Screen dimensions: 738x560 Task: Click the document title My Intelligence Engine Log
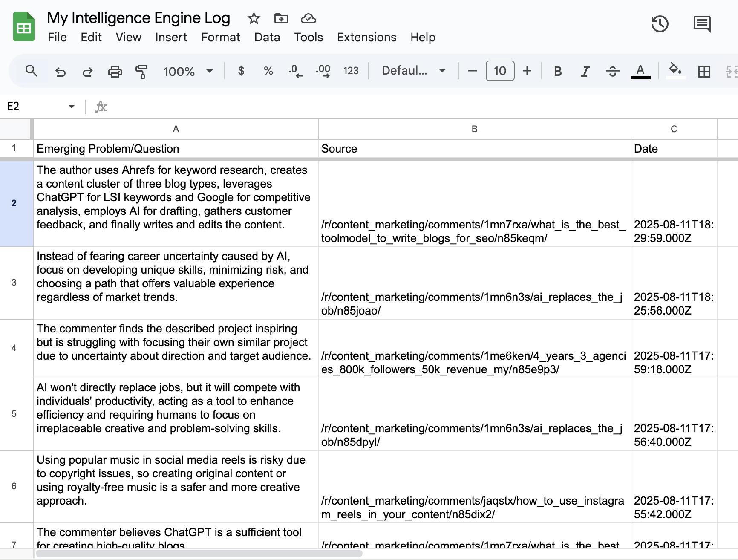coord(138,18)
